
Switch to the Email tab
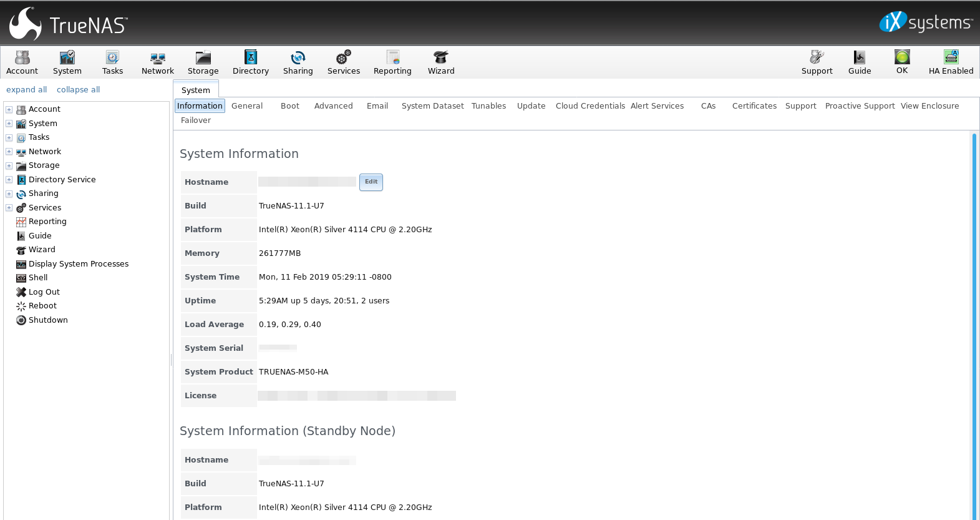pyautogui.click(x=377, y=106)
